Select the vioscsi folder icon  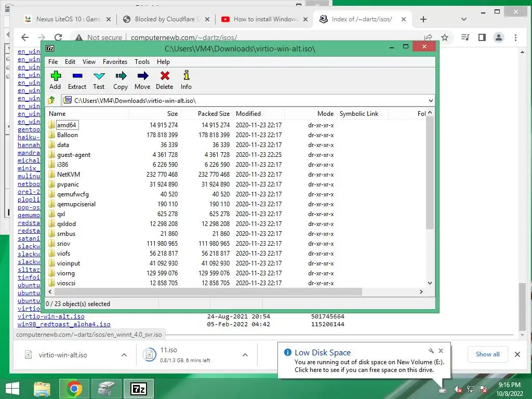click(51, 283)
